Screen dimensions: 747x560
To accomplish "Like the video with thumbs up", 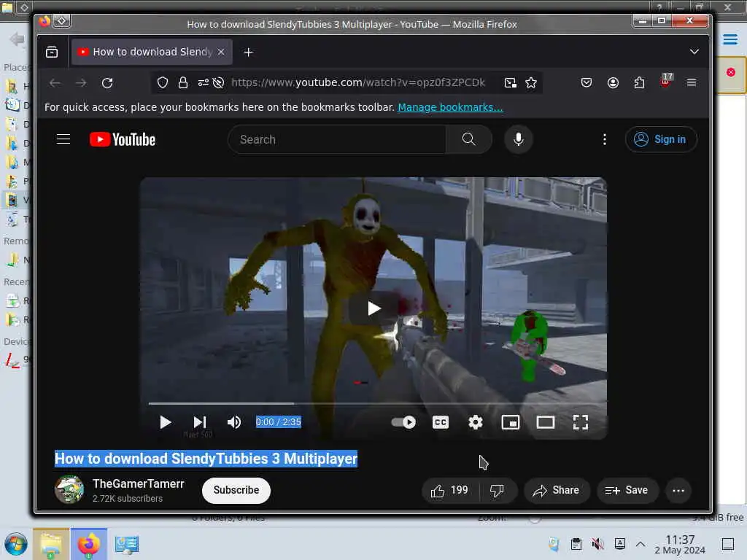I will coord(449,490).
